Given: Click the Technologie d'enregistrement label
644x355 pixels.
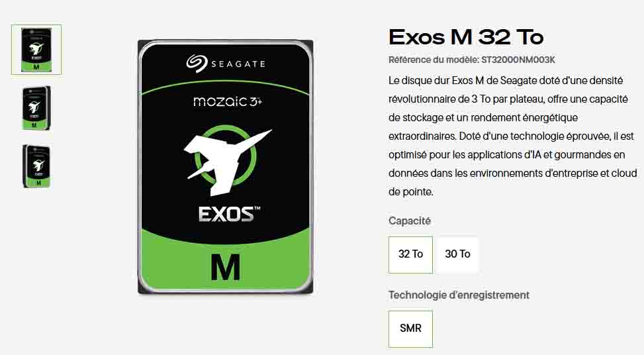Looking at the screenshot, I should [459, 295].
